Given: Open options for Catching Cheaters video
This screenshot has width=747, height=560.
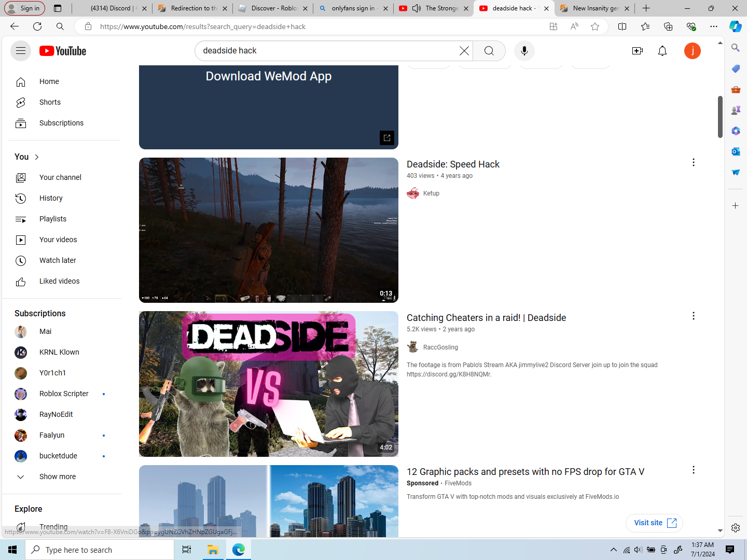Looking at the screenshot, I should [694, 316].
